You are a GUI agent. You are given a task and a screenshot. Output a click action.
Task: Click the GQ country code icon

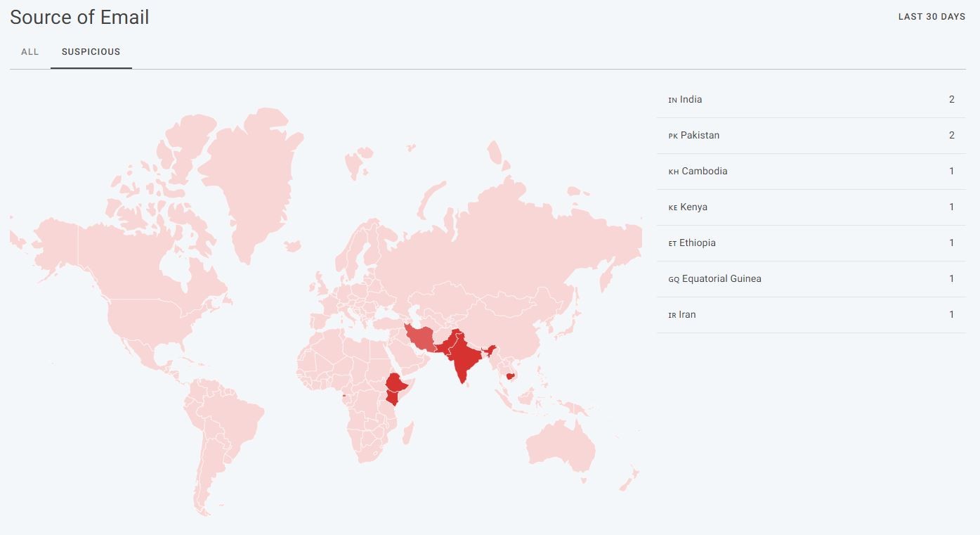pyautogui.click(x=674, y=279)
